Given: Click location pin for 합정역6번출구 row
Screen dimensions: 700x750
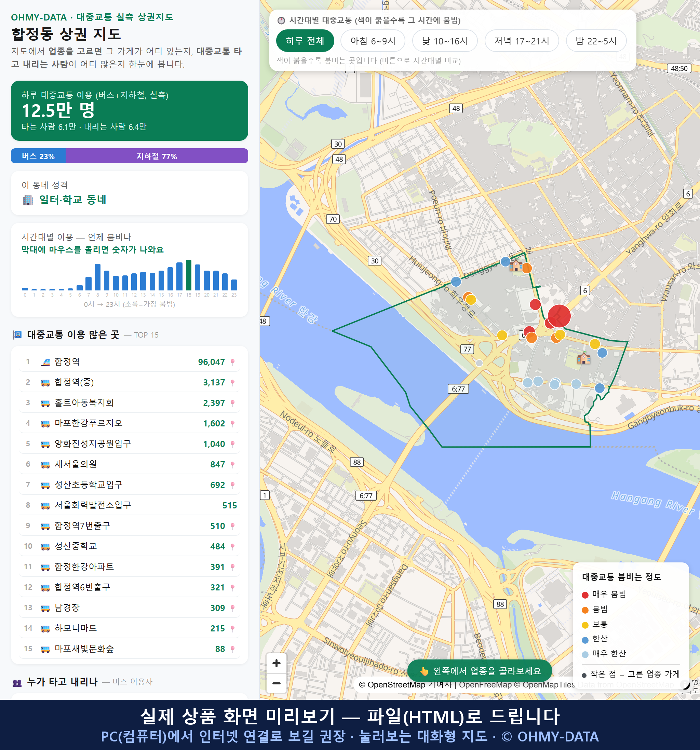Looking at the screenshot, I should click(x=232, y=587).
